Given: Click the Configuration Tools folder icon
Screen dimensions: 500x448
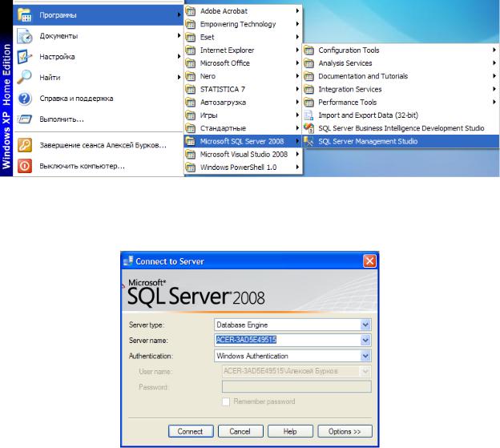Looking at the screenshot, I should [x=308, y=50].
